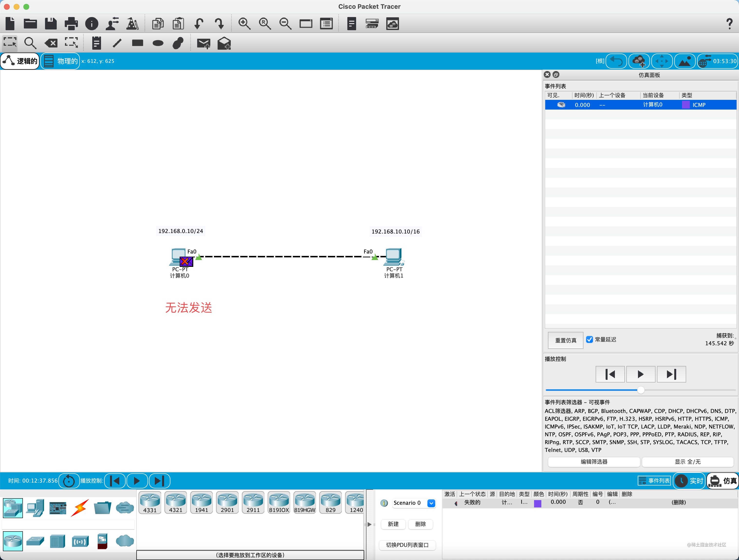Choose the Delete tool
The width and height of the screenshot is (739, 560).
51,43
